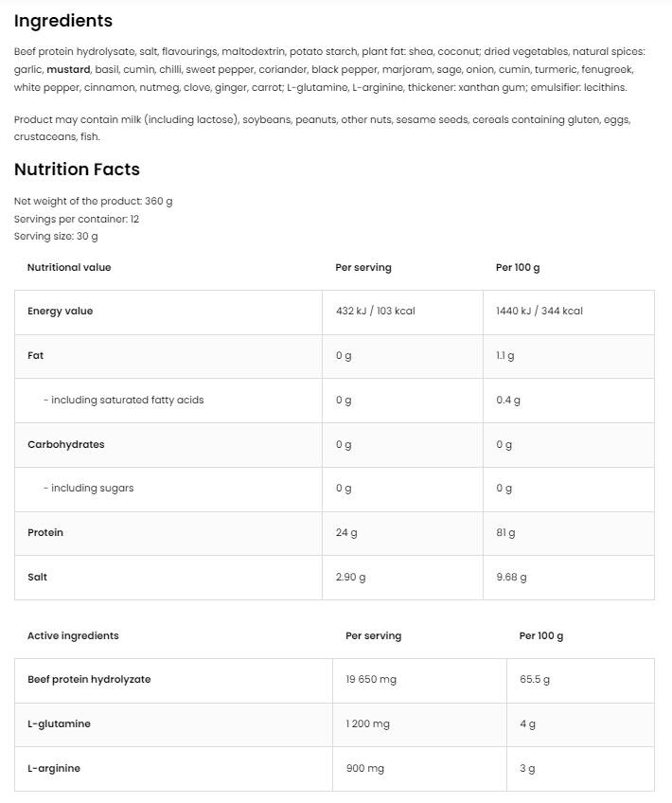This screenshot has height=803, width=672.
Task: Click the L-glutamine 1 200 mg value
Action: point(367,724)
